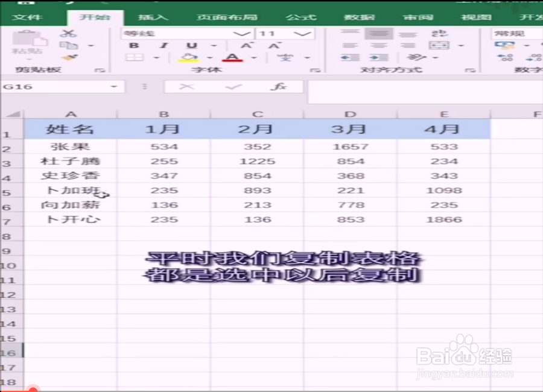Image resolution: width=543 pixels, height=392 pixels.
Task: Switch to the 数据 tab
Action: [x=360, y=17]
